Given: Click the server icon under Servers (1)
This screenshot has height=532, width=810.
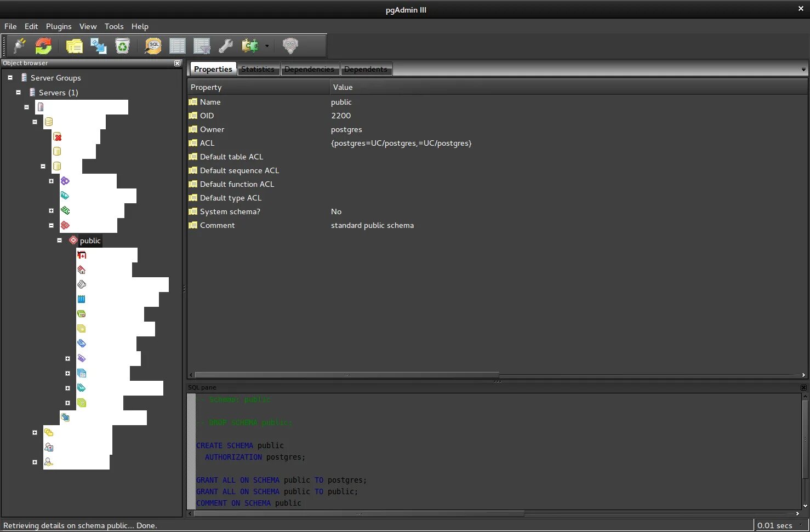Looking at the screenshot, I should point(41,107).
